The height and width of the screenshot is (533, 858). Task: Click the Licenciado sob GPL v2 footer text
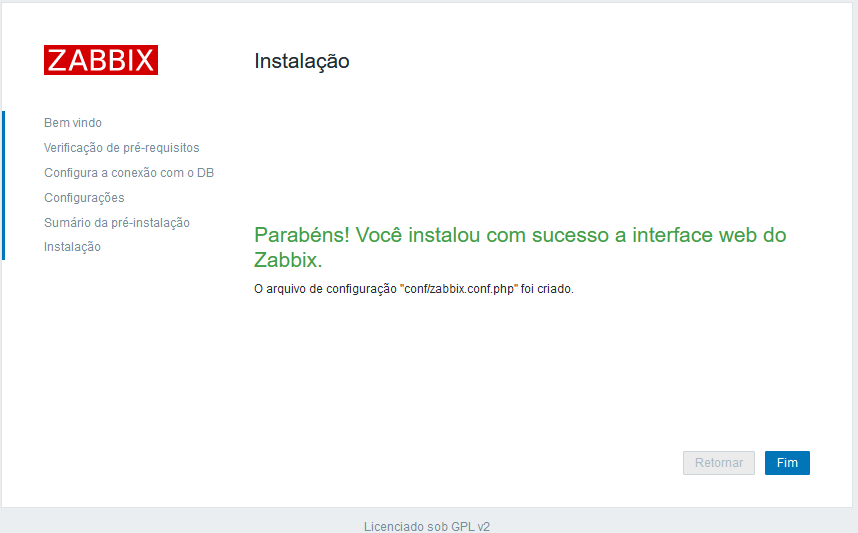[427, 526]
